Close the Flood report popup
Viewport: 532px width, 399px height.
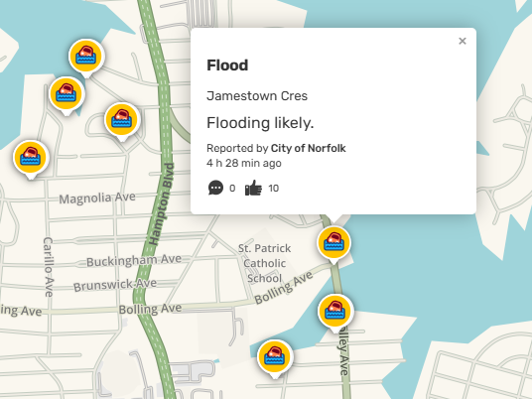(x=463, y=41)
